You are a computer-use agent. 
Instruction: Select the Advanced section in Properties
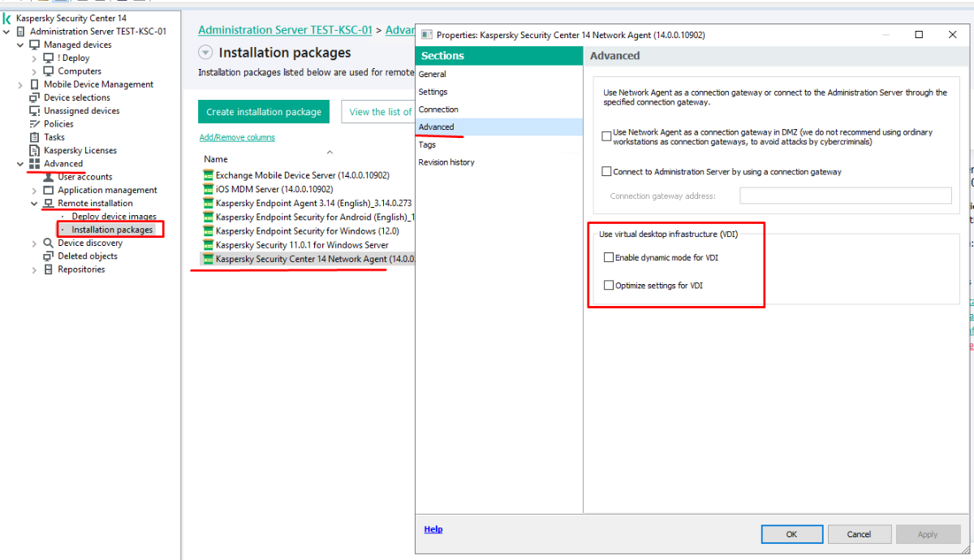498,127
